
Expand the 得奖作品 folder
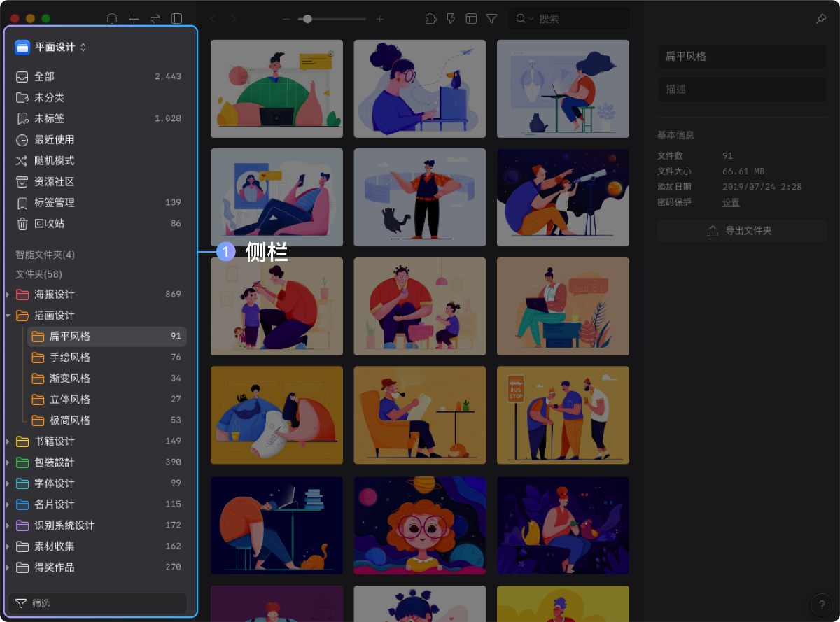click(x=8, y=567)
